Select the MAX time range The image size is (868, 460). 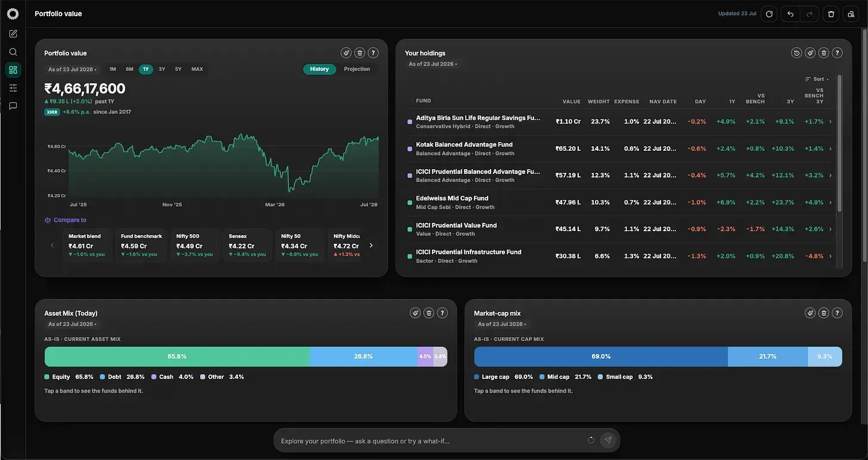[x=197, y=69]
